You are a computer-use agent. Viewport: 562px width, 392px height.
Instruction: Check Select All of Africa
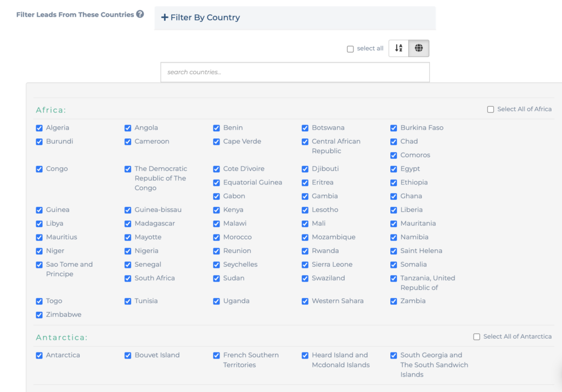pos(491,109)
